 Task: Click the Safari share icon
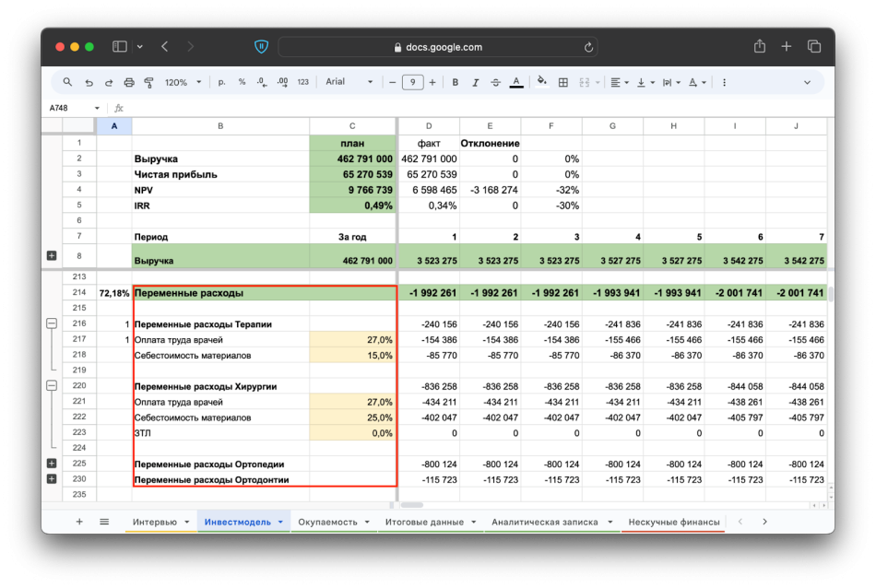759,46
